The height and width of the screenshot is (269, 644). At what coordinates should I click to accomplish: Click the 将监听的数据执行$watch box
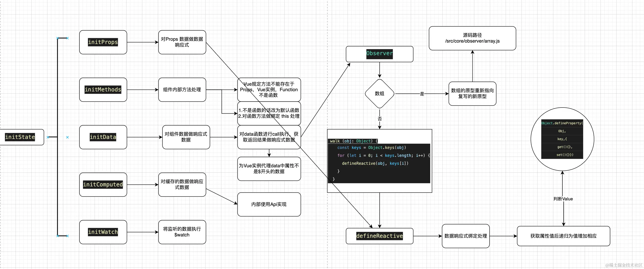[182, 232]
